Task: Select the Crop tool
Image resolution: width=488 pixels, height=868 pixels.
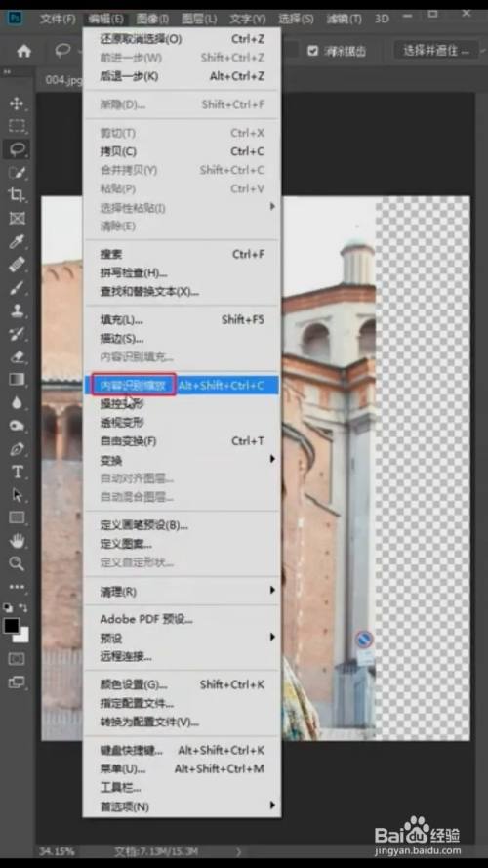Action: [18, 195]
